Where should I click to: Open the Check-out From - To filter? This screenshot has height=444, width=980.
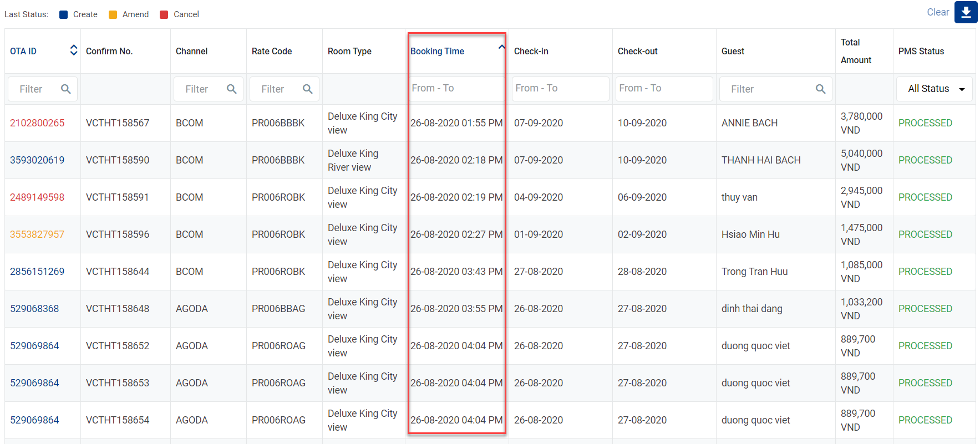pyautogui.click(x=663, y=89)
